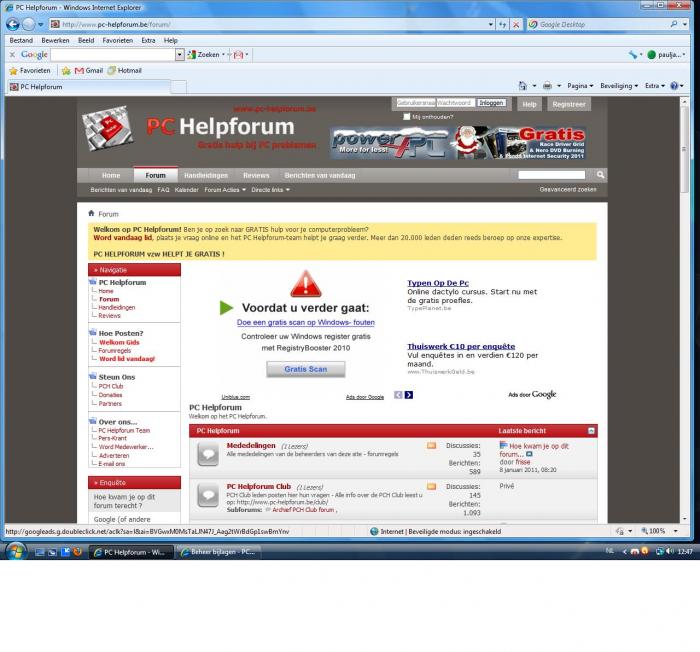Click the browser Forward arrow button
This screenshot has height=652, width=700.
29,24
